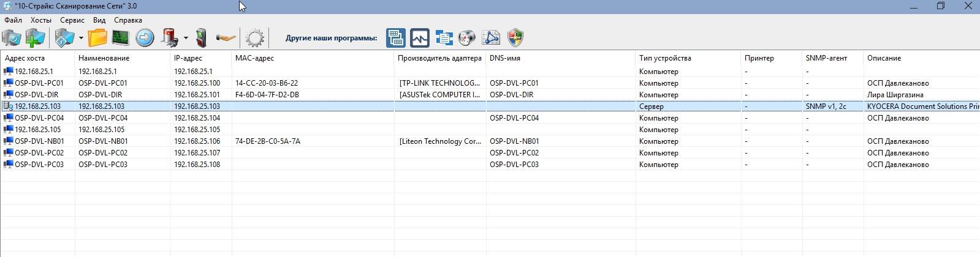Open settings via the gear icon
980x257 pixels.
tap(254, 39)
